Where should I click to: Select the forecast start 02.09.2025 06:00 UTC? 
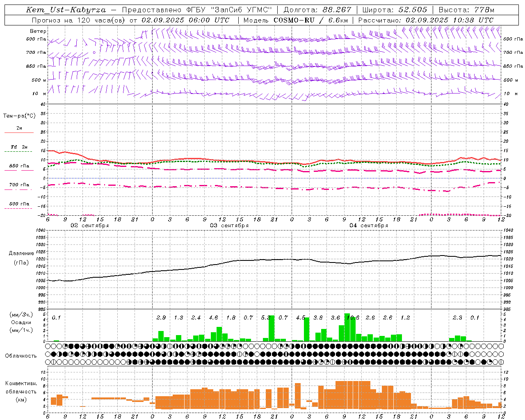(x=185, y=20)
